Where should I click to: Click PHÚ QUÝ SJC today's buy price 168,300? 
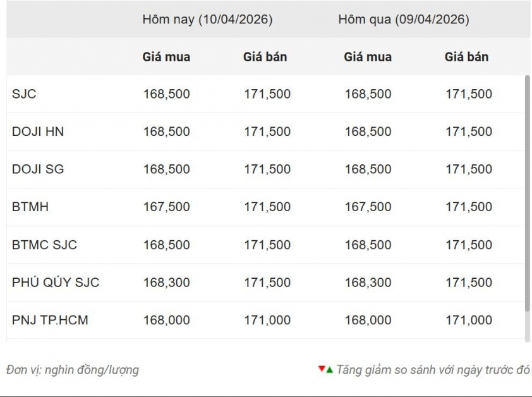pos(166,282)
